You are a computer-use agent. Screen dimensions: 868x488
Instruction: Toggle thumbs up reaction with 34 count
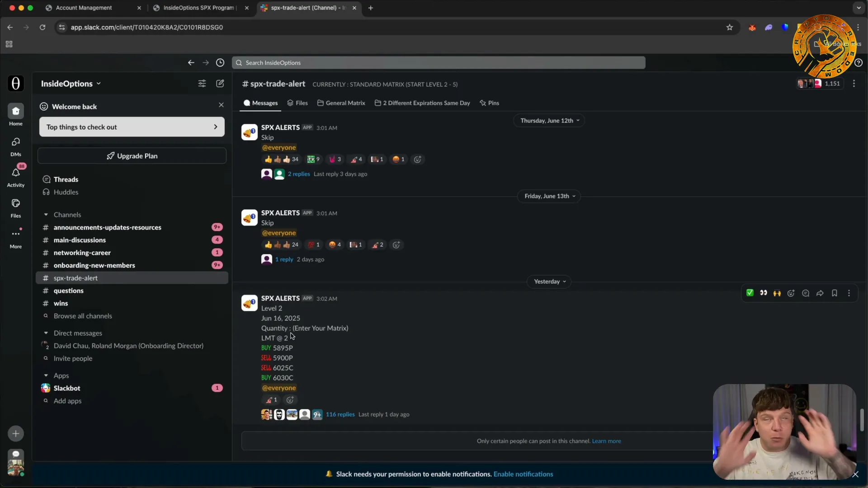(281, 160)
